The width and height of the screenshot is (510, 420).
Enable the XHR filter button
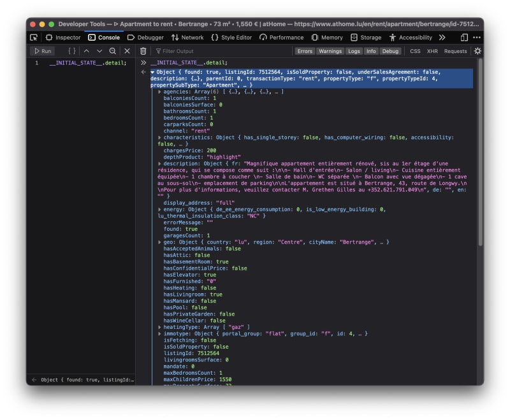[432, 51]
